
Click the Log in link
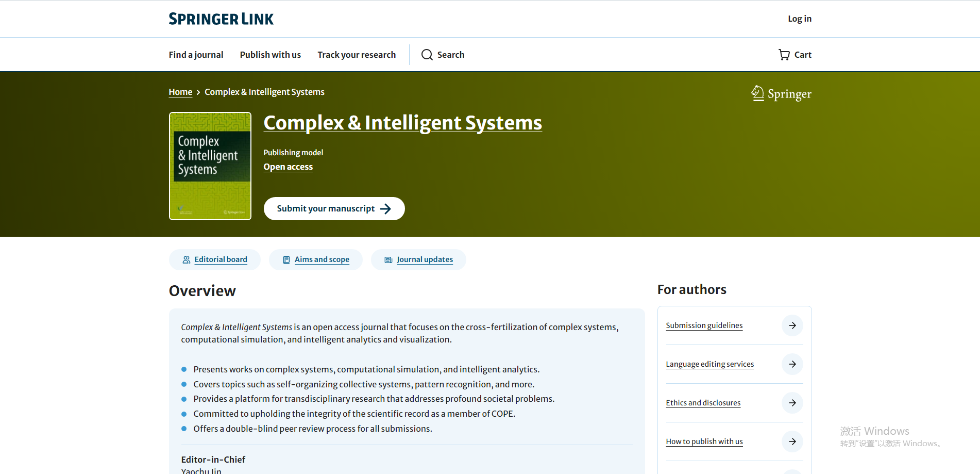pos(800,19)
